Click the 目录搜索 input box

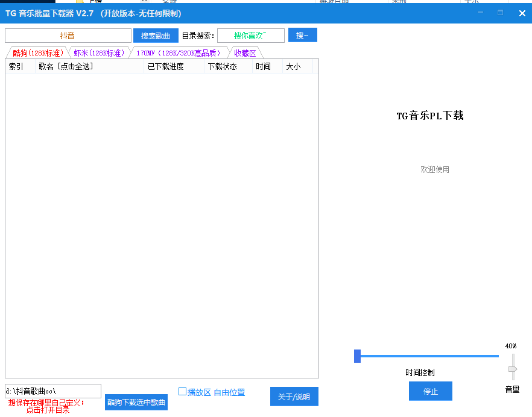(x=250, y=36)
